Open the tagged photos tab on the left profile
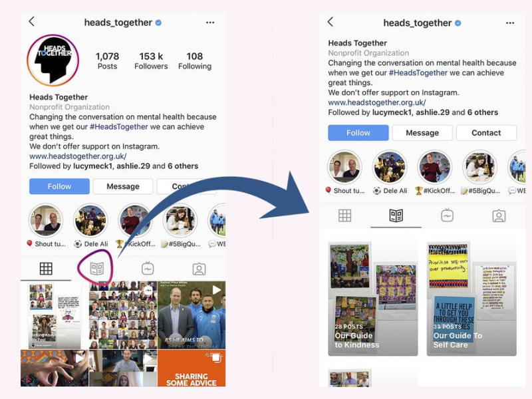 coord(199,269)
